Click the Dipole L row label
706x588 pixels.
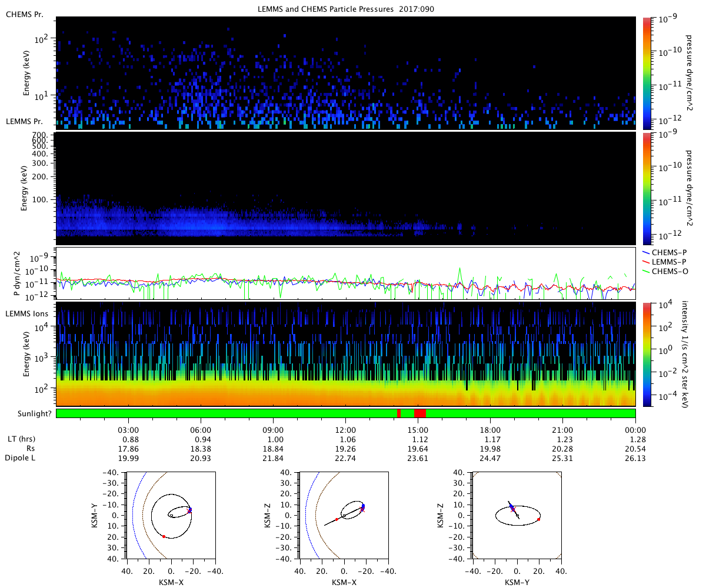coord(21,458)
